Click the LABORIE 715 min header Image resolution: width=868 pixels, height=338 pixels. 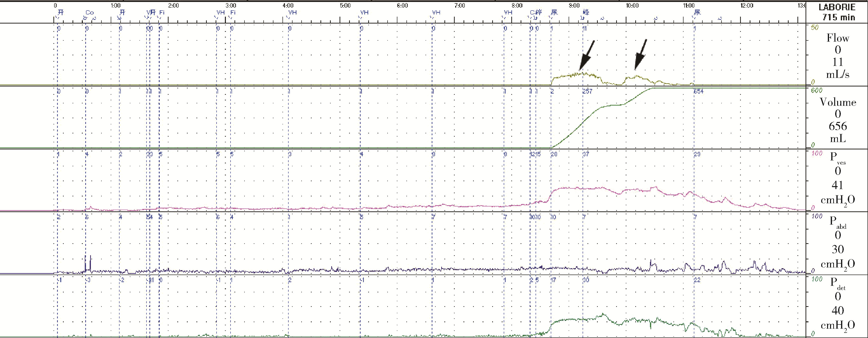(x=837, y=12)
